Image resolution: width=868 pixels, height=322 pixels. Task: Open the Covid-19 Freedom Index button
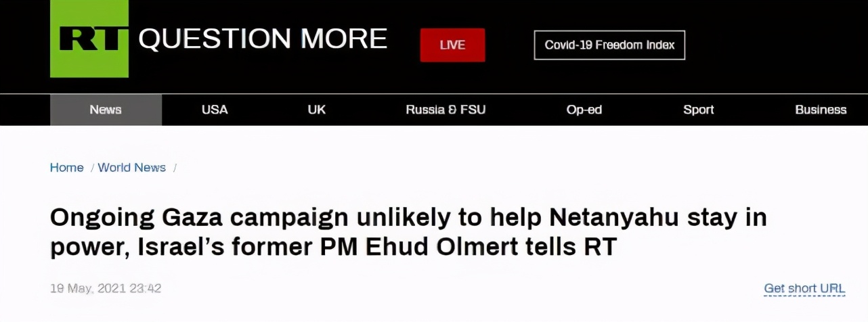pos(609,45)
